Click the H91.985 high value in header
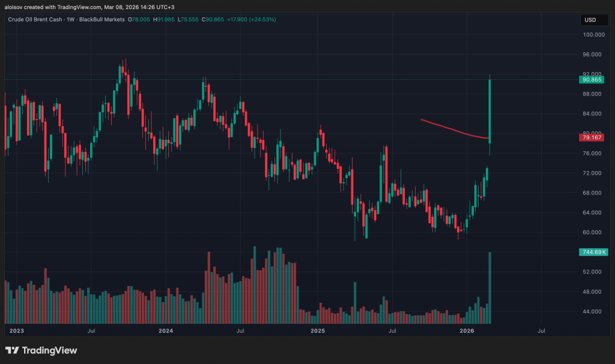This screenshot has width=615, height=364. [x=166, y=19]
